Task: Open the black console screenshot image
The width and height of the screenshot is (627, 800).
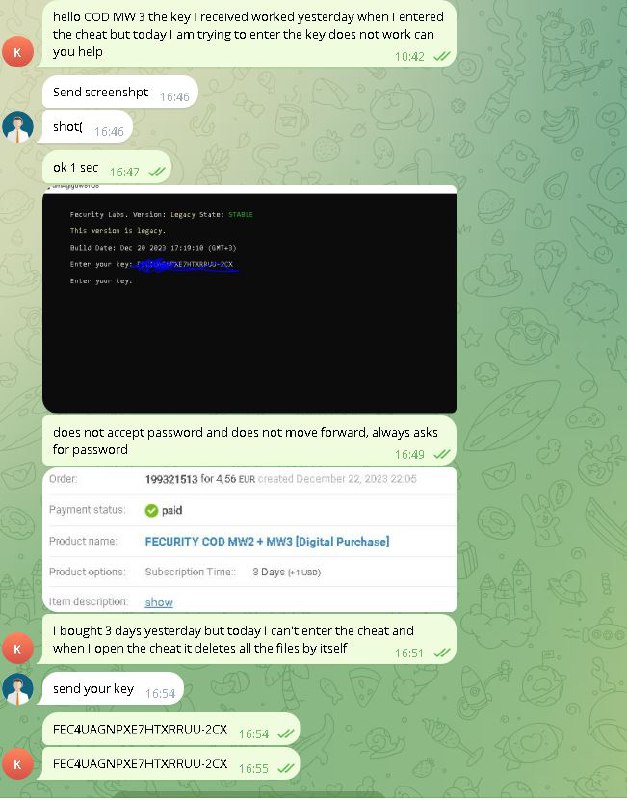Action: click(249, 299)
